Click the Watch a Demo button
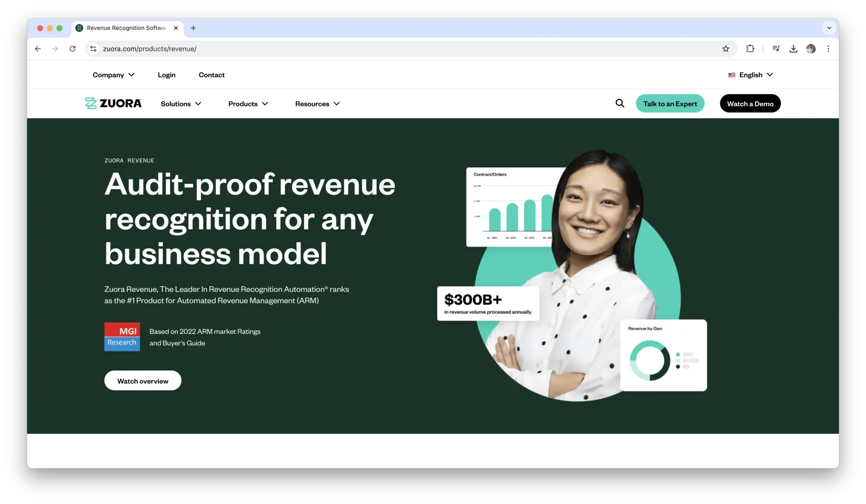Screen dimensions: 866x504 (750, 104)
